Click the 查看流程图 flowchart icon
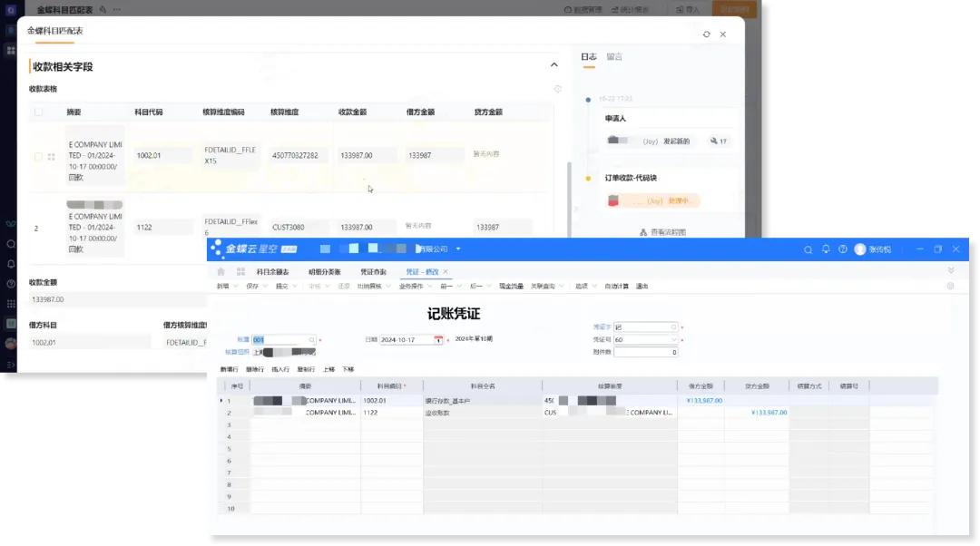This screenshot has height=546, width=980. pyautogui.click(x=643, y=232)
